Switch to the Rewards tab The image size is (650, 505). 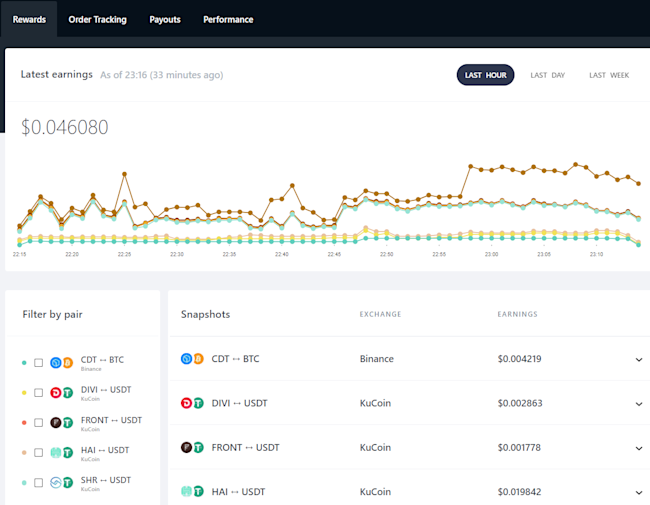click(29, 19)
